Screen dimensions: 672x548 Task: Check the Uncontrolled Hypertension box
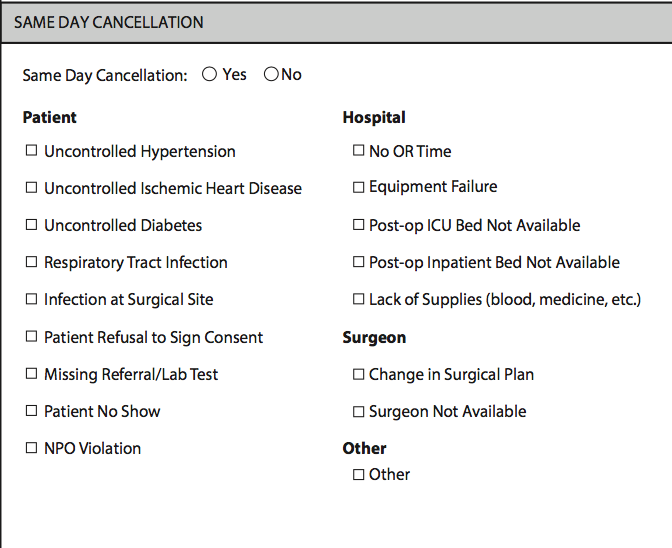point(31,150)
